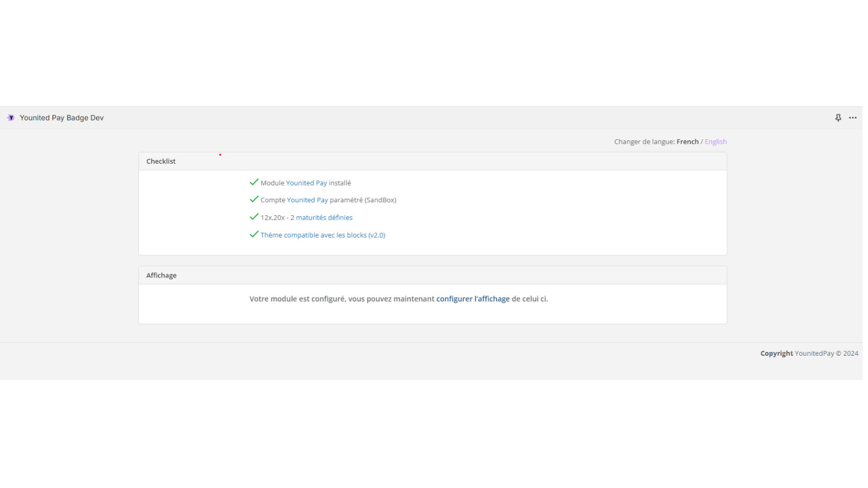Click the checkmark next to Compte paramétré
Viewport: 868px width, 488px height.
254,200
